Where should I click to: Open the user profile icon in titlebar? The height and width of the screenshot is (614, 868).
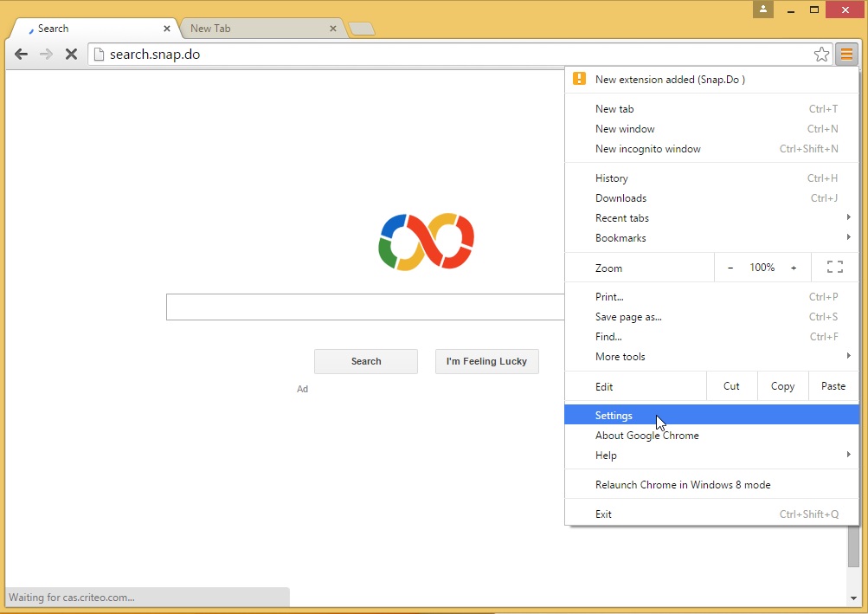tap(762, 10)
